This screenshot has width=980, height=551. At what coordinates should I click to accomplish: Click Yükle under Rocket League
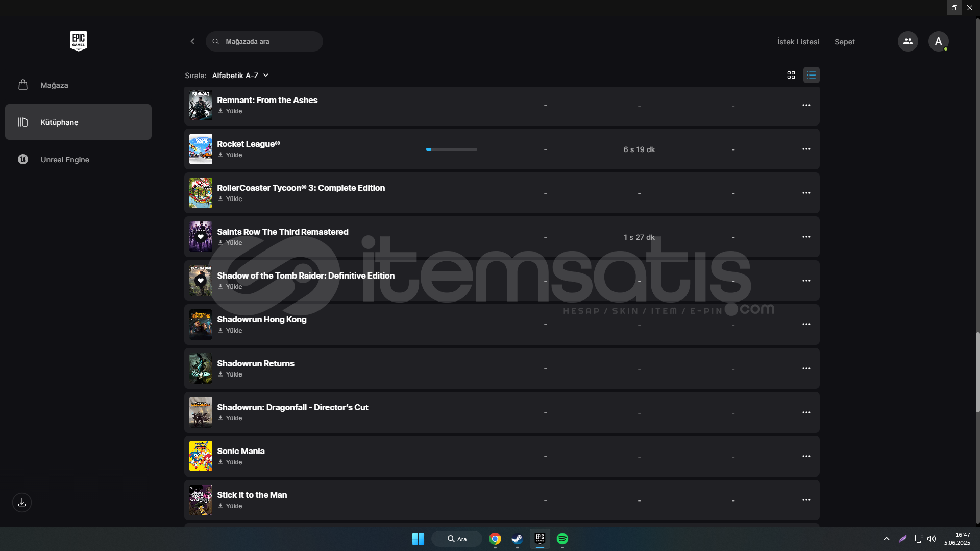230,155
